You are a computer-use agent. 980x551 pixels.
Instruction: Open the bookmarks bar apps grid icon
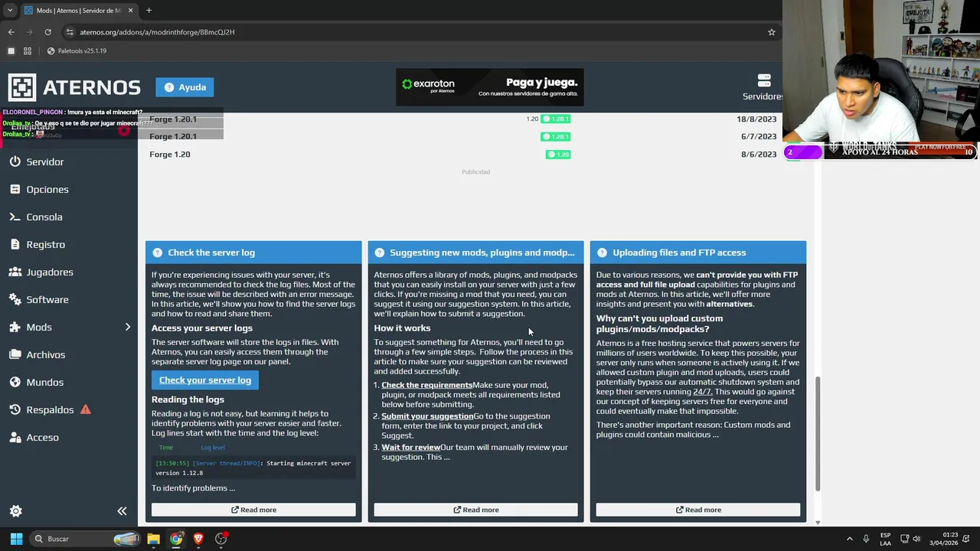(28, 51)
